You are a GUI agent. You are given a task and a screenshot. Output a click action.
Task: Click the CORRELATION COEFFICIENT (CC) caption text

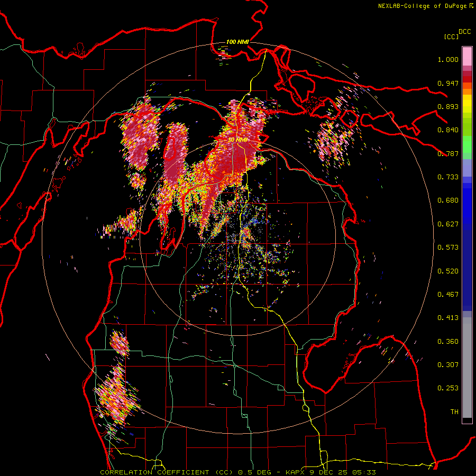click(x=167, y=472)
